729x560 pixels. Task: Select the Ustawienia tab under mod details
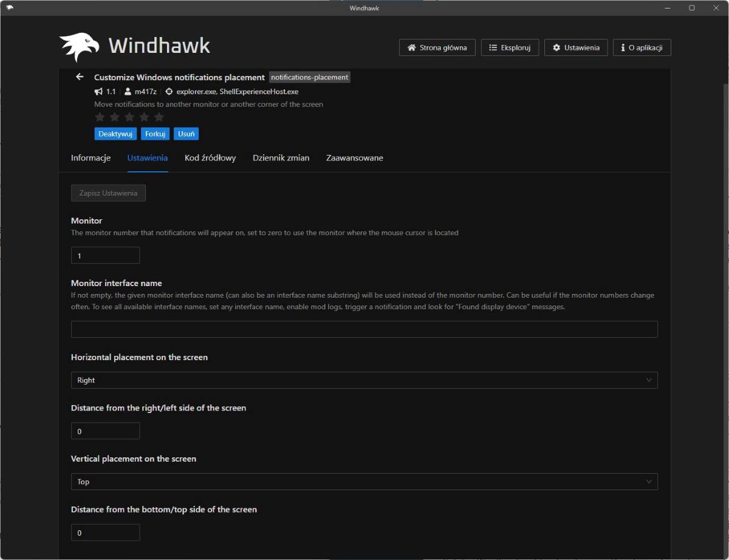click(x=148, y=158)
